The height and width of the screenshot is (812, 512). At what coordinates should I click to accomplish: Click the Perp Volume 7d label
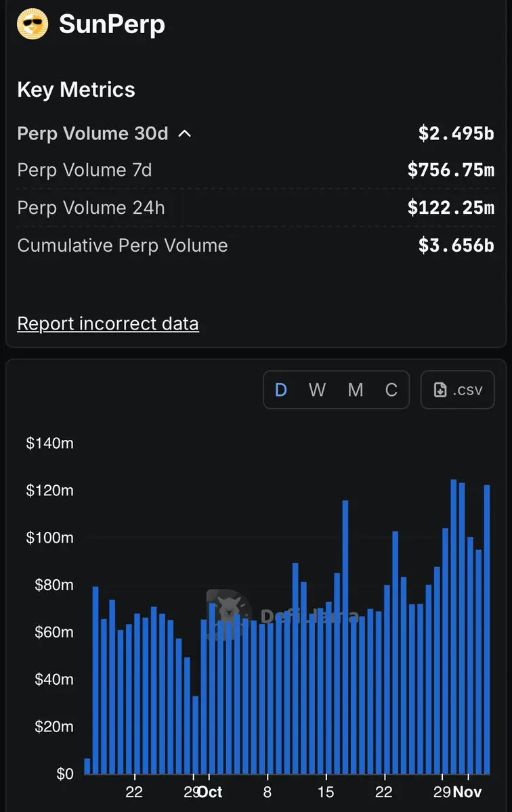[x=85, y=170]
